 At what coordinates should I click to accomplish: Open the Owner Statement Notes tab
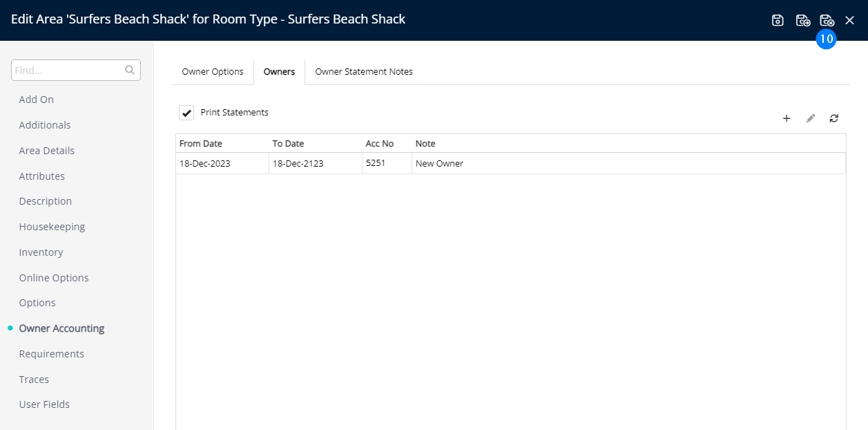(364, 72)
